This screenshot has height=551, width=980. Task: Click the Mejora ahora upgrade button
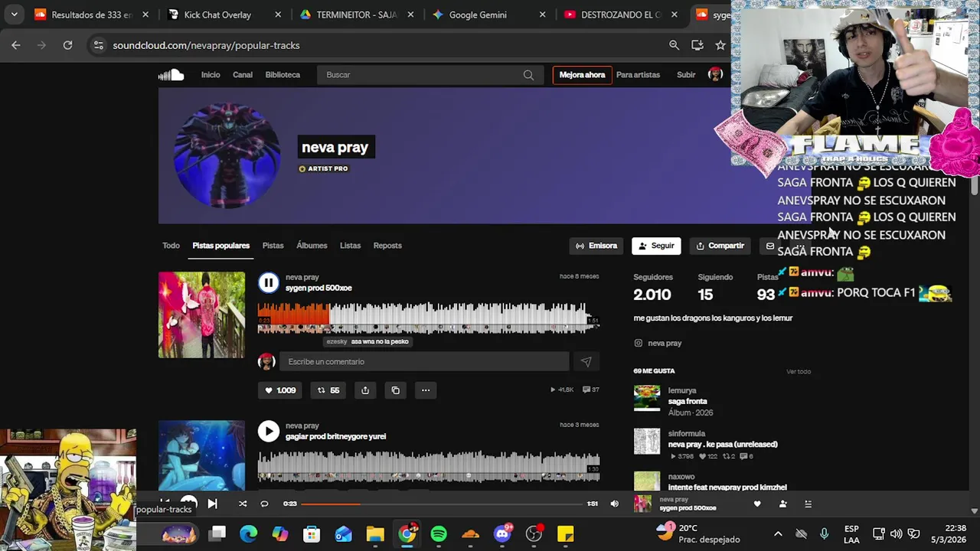coord(582,75)
